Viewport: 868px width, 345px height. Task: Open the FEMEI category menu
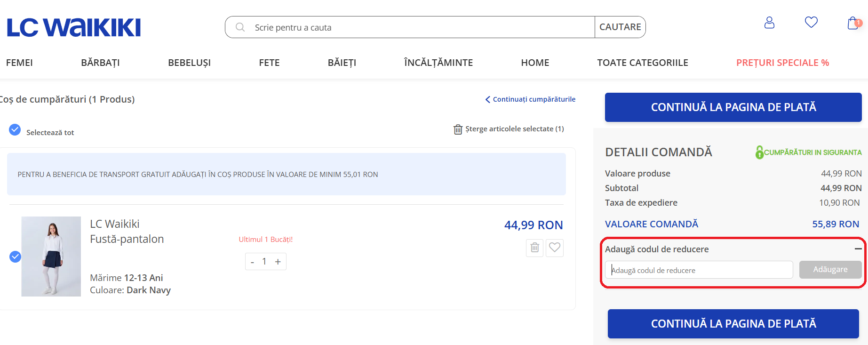point(19,63)
